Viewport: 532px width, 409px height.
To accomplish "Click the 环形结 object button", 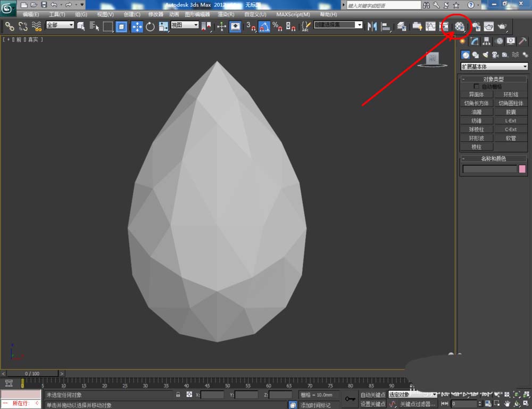I will point(511,95).
